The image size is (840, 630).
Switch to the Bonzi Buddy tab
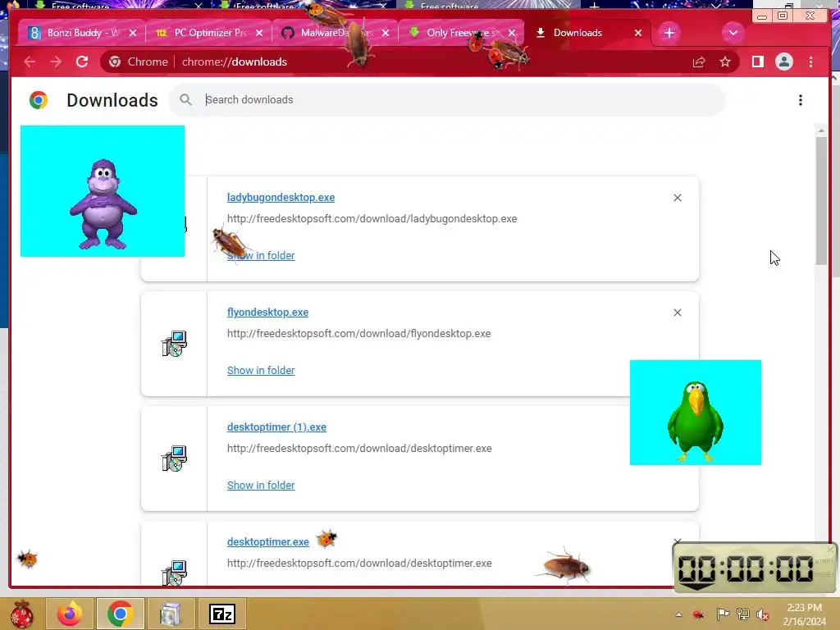tap(75, 33)
